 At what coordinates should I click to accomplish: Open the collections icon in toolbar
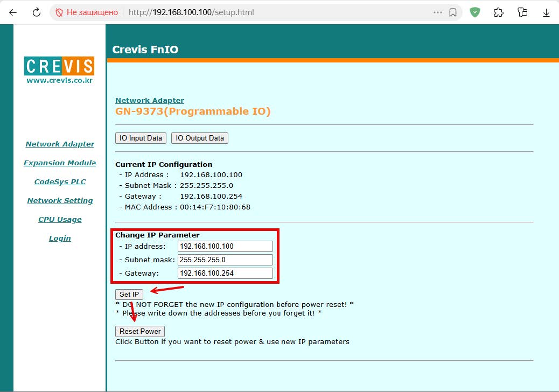pyautogui.click(x=522, y=12)
